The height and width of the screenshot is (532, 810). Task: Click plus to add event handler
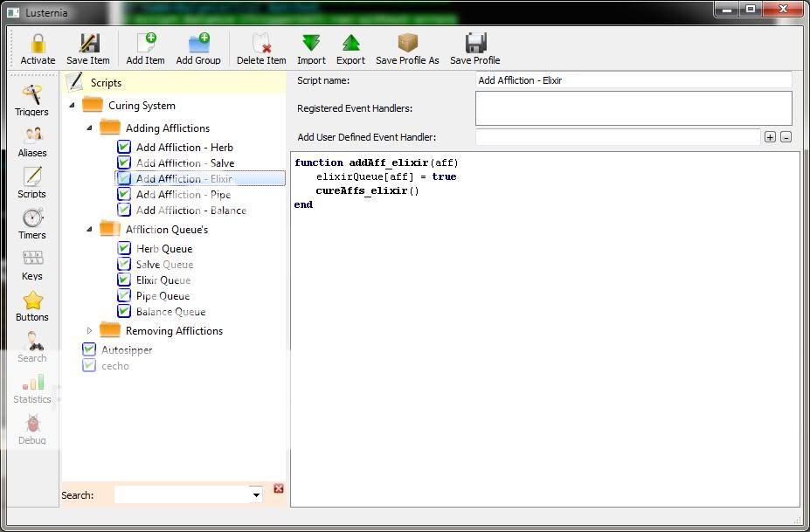coord(770,137)
